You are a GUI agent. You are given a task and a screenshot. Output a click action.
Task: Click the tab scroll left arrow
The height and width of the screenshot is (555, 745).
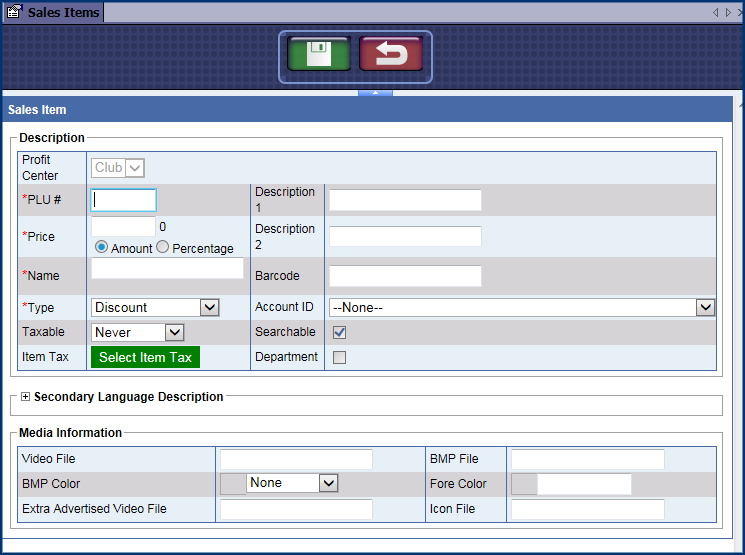[x=716, y=12]
